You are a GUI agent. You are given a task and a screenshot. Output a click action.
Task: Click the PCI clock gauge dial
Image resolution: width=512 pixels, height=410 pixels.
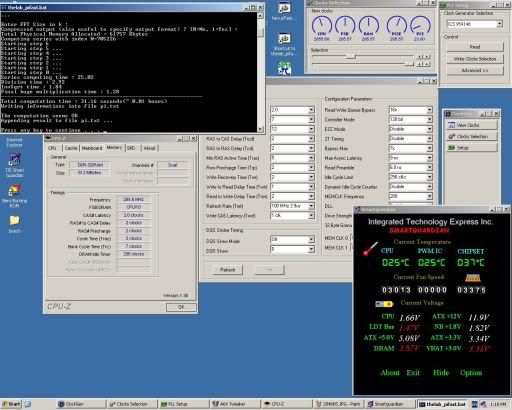420,26
